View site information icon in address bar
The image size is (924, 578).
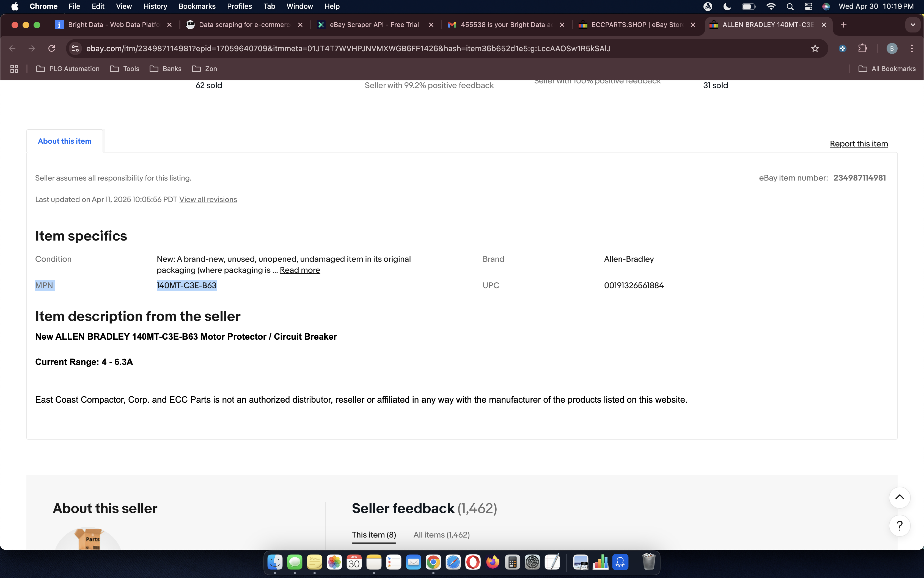tap(75, 48)
